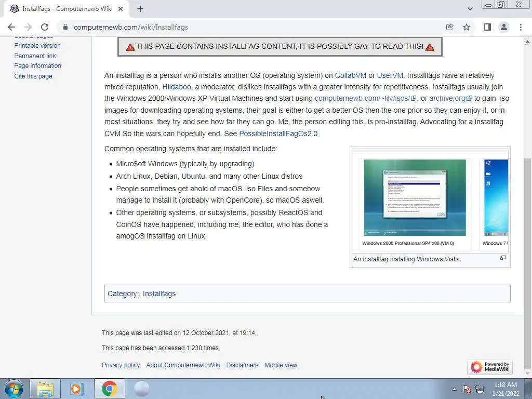Screen dimensions: 532x399
Task: Open the Chrome profile menu
Action: 504,27
